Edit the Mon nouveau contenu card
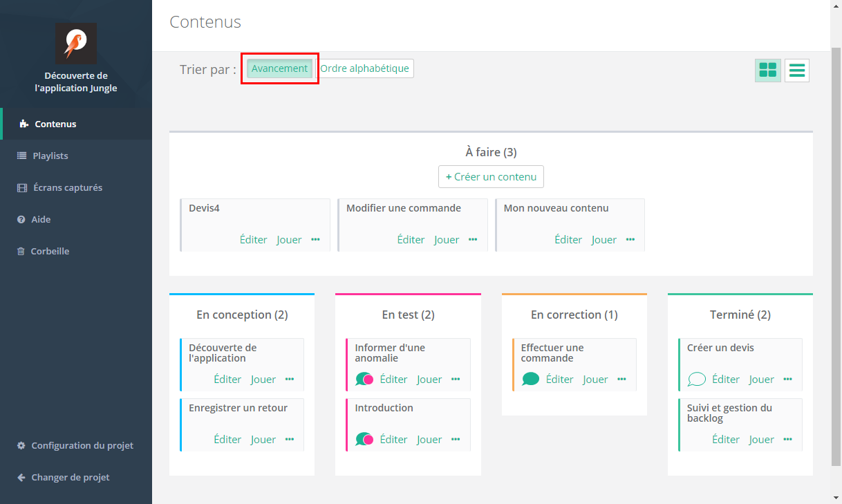This screenshot has height=504, width=842. click(x=568, y=239)
